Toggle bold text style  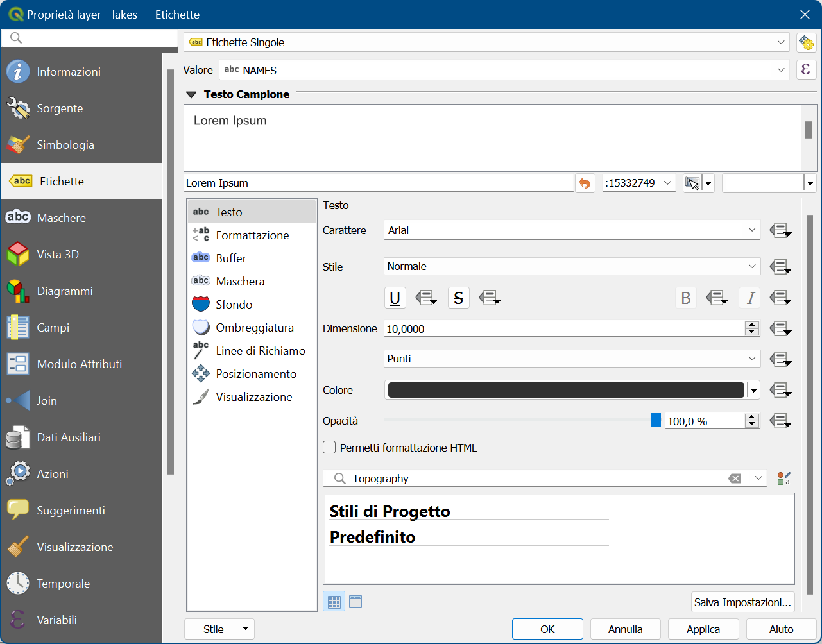point(685,298)
